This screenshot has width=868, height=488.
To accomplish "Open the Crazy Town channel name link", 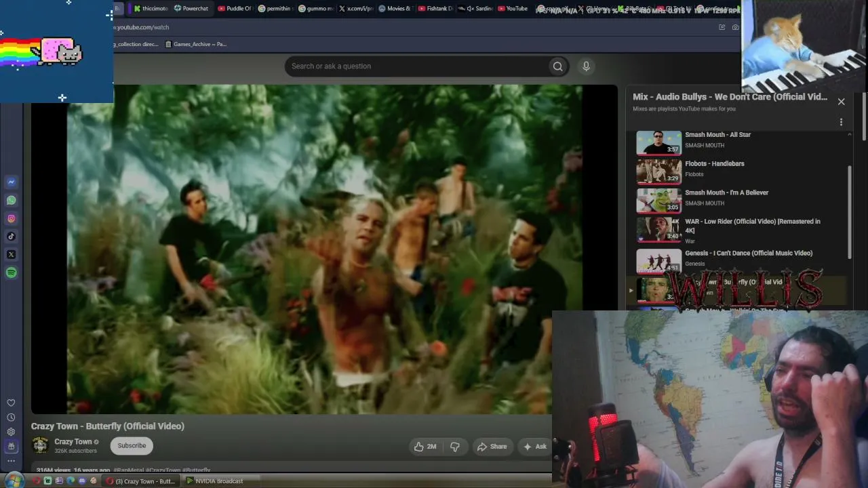I will click(73, 442).
